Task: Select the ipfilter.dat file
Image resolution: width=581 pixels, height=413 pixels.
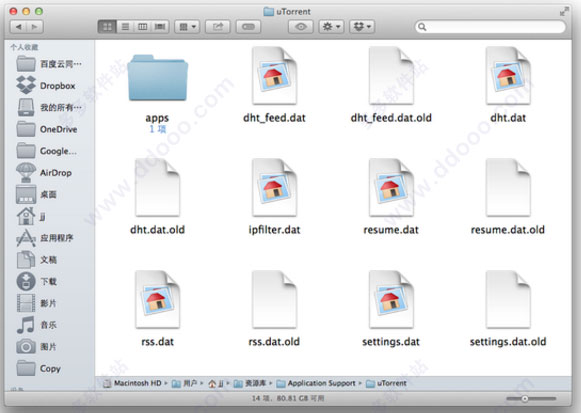Action: (274, 188)
